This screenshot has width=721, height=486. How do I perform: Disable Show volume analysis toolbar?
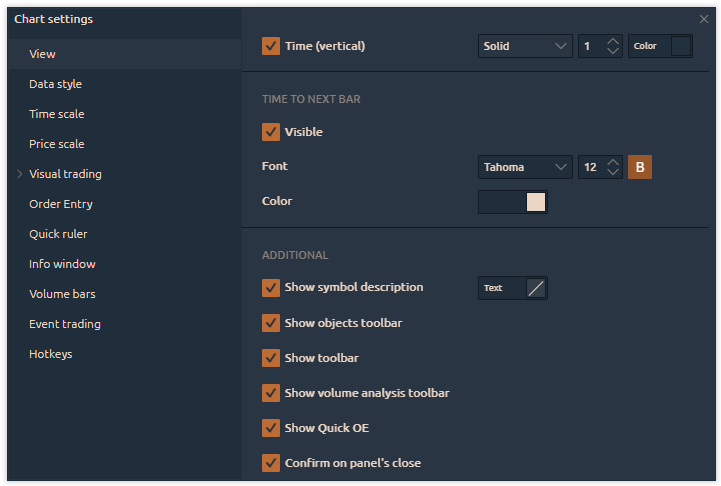[270, 393]
